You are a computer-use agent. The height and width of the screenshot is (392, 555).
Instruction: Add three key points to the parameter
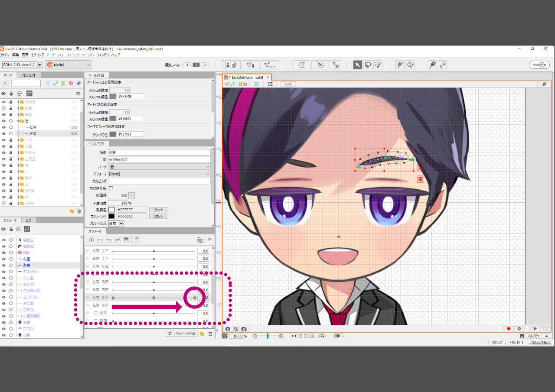coord(109,240)
